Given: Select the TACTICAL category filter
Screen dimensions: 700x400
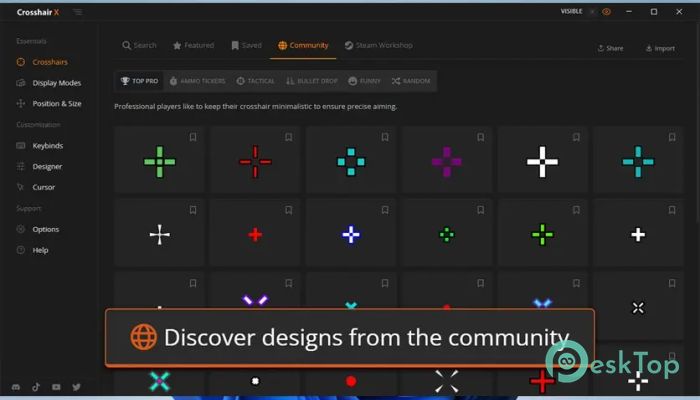Looking at the screenshot, I should pyautogui.click(x=255, y=81).
